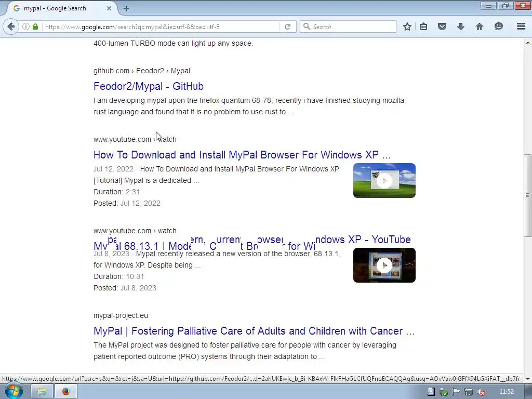532x399 pixels.
Task: Click 'Duration: 10:31' text
Action: point(119,276)
